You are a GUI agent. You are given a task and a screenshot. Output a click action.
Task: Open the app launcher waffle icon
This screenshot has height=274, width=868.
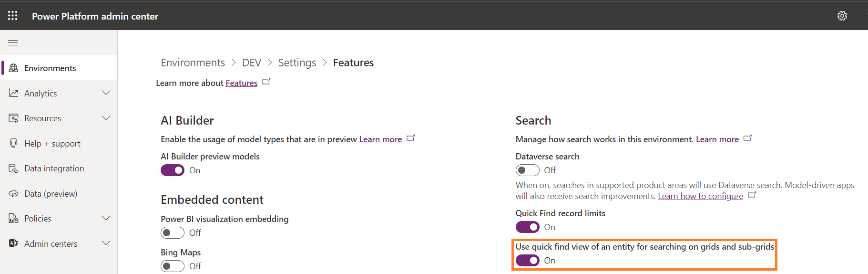coord(13,16)
